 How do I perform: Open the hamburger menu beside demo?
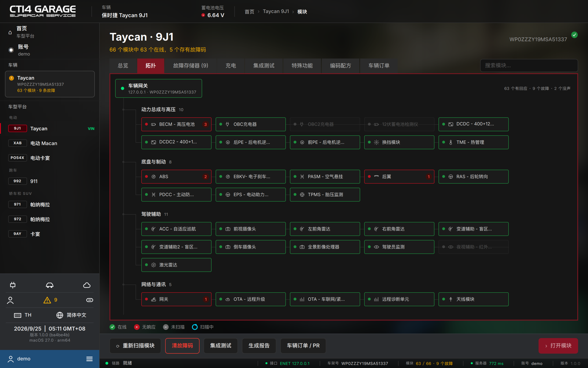point(89,359)
